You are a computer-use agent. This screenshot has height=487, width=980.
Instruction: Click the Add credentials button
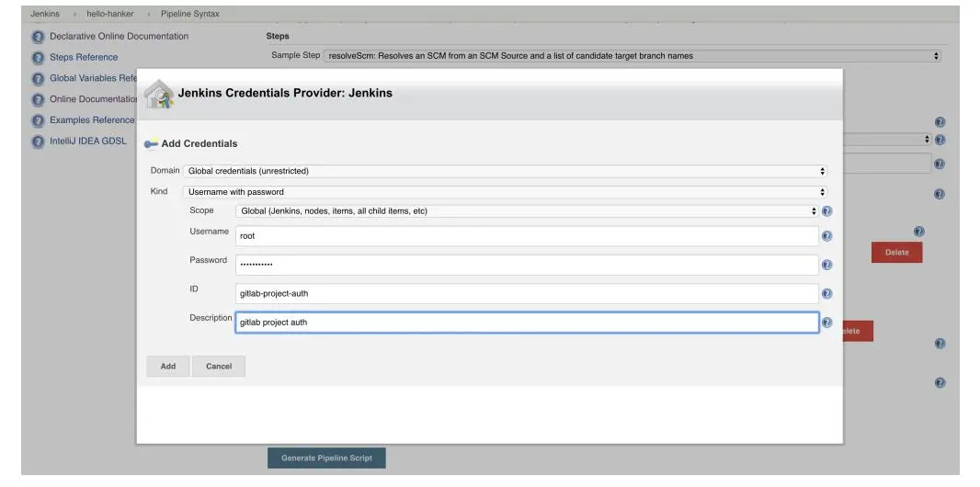click(x=168, y=367)
